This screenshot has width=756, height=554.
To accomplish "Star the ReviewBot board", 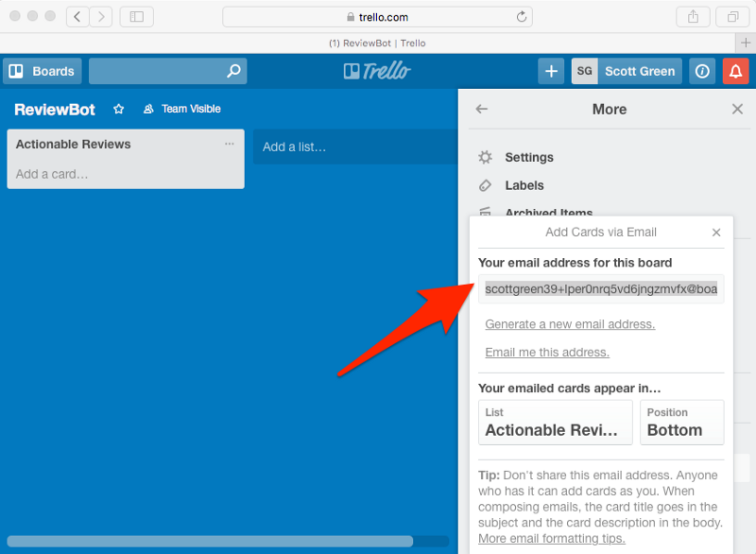I will click(119, 110).
